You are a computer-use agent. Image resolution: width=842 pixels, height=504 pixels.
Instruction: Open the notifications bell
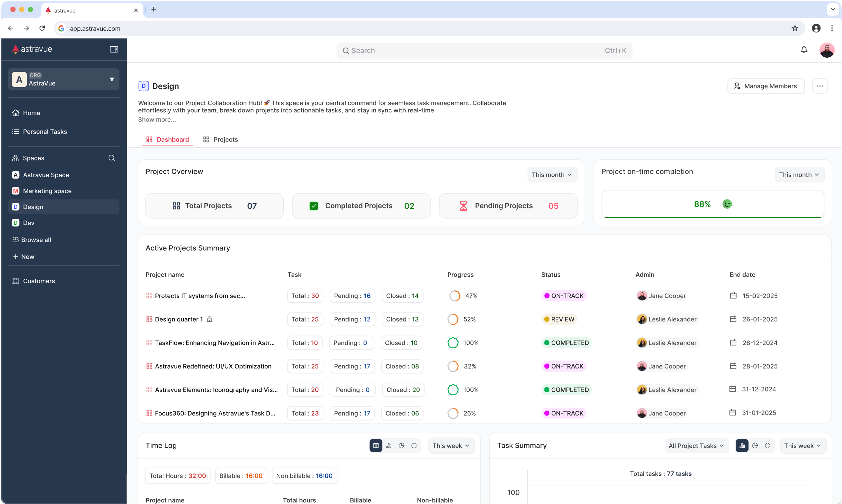804,50
